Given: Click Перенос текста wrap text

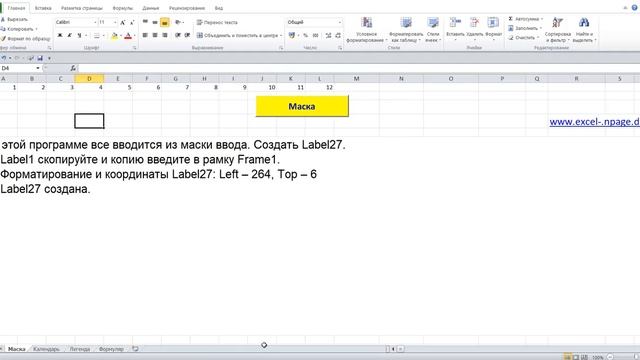Looking at the screenshot, I should point(217,22).
